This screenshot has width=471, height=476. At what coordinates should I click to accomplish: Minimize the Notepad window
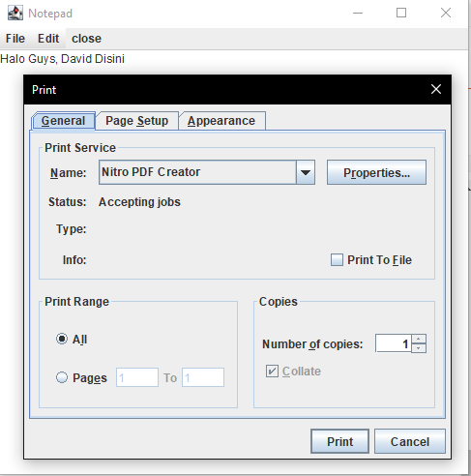point(358,13)
